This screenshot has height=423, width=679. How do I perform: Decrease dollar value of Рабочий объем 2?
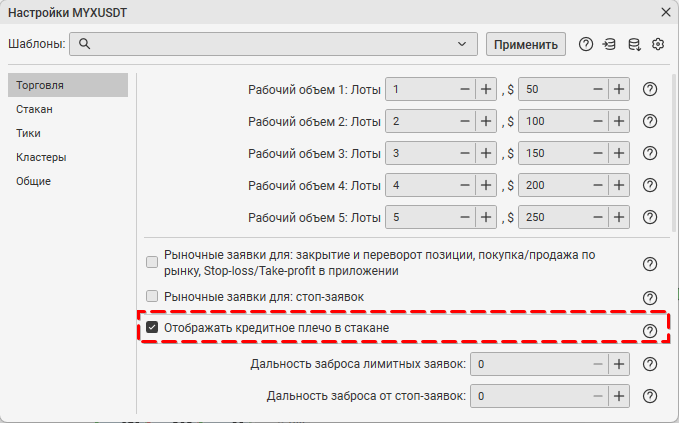coord(598,121)
